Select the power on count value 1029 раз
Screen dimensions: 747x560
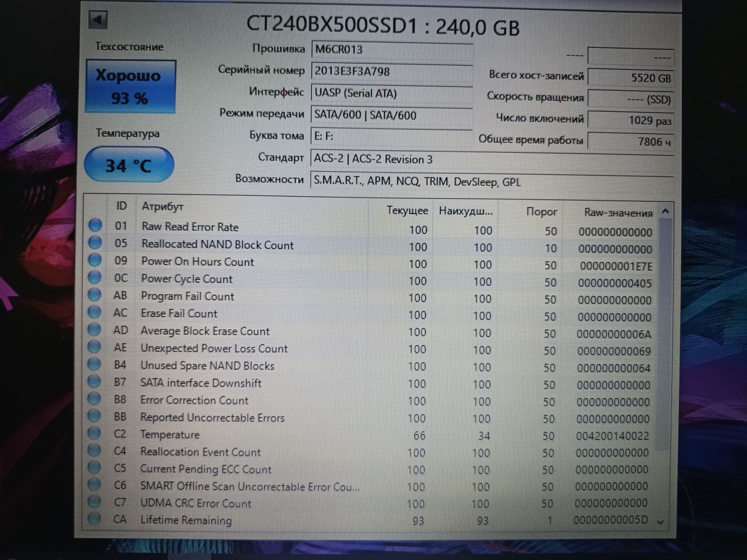631,120
